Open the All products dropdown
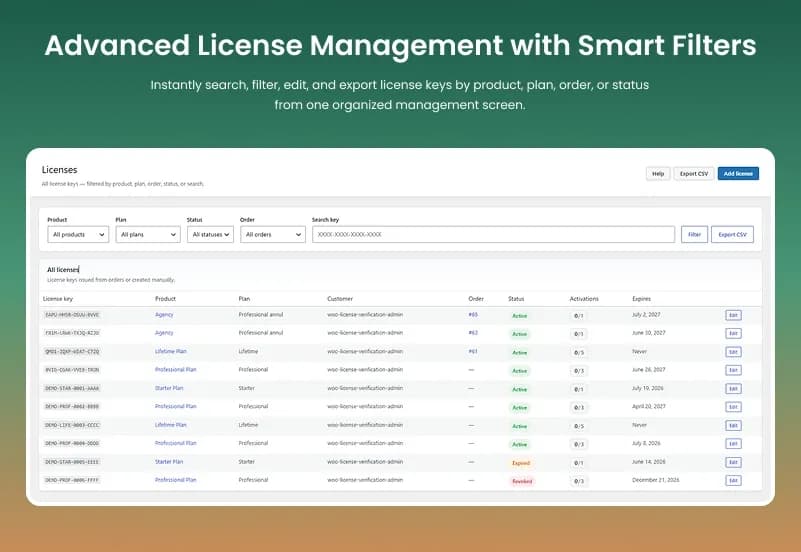The image size is (801, 552). [x=78, y=234]
